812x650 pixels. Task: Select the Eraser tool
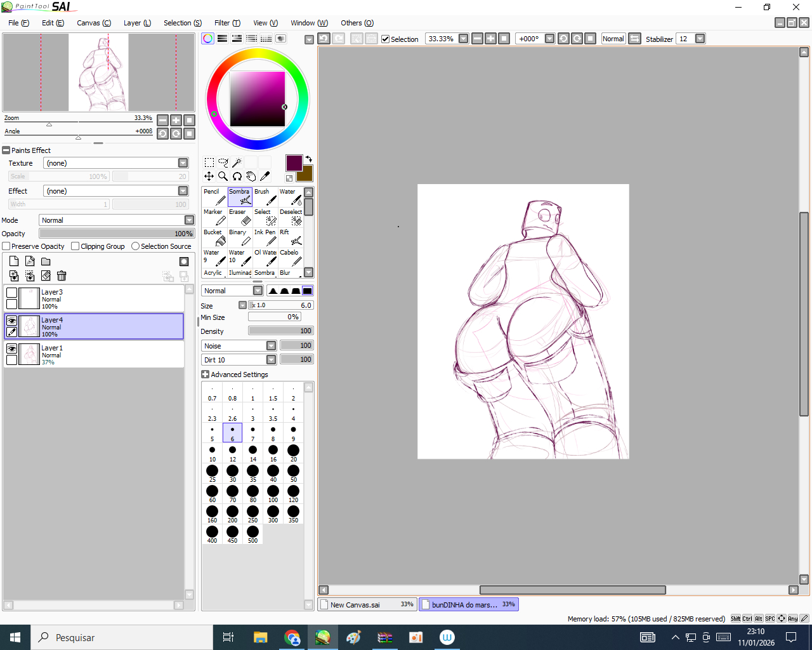pyautogui.click(x=240, y=217)
